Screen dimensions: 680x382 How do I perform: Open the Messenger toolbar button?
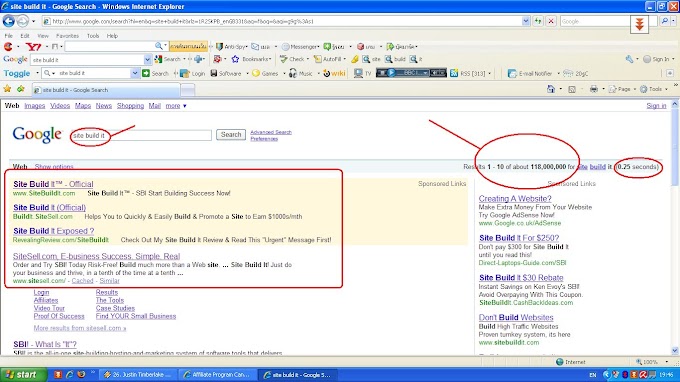300,46
